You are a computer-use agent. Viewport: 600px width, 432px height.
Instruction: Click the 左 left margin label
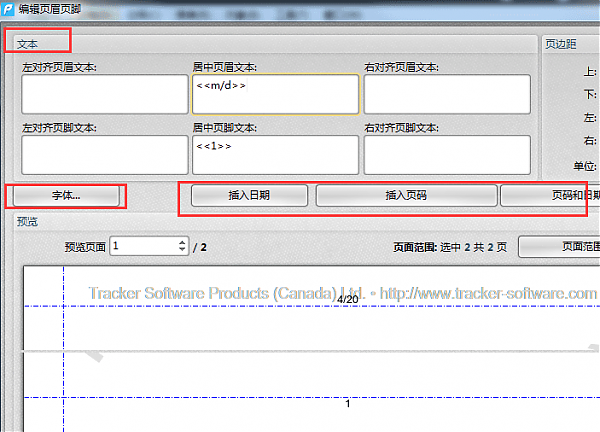pyautogui.click(x=590, y=117)
